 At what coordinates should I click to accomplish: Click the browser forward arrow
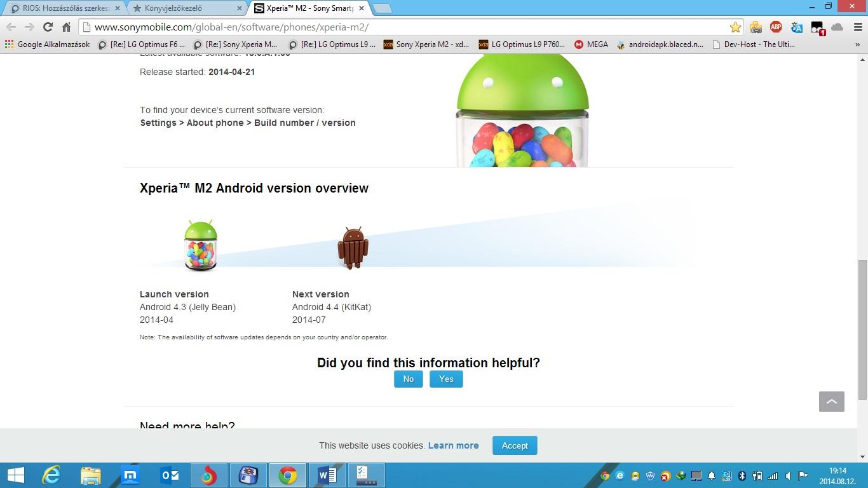click(29, 27)
